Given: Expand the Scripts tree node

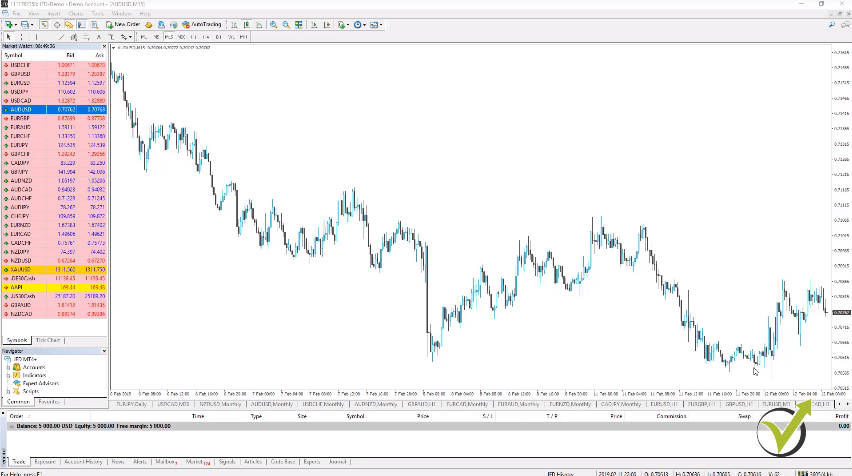Looking at the screenshot, I should [8, 391].
